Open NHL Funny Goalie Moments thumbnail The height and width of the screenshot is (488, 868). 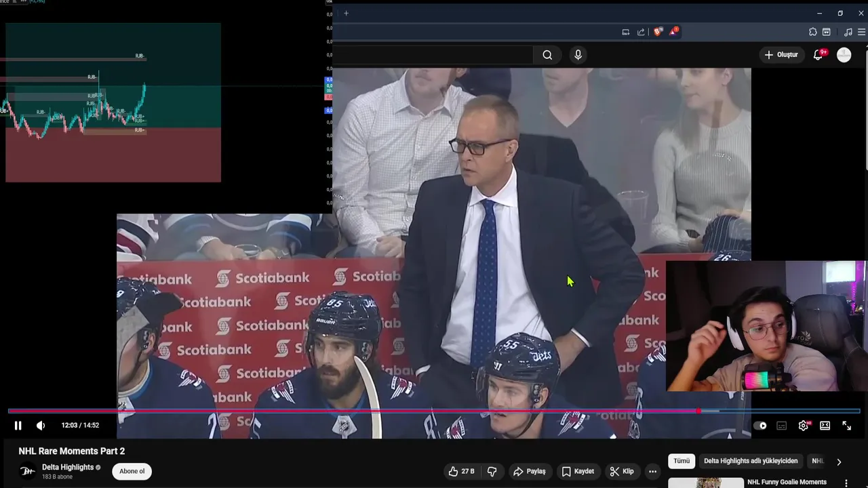coord(706,483)
